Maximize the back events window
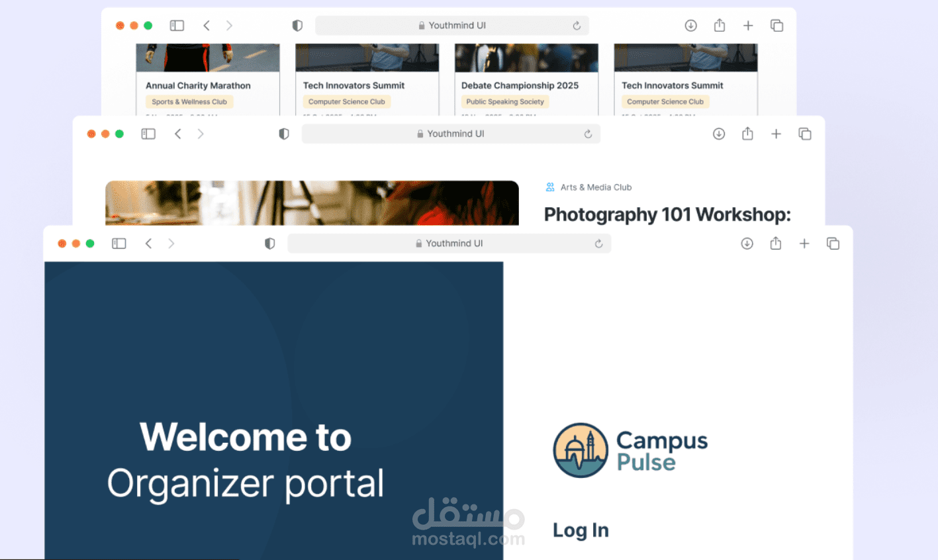The height and width of the screenshot is (560, 938). [x=148, y=25]
